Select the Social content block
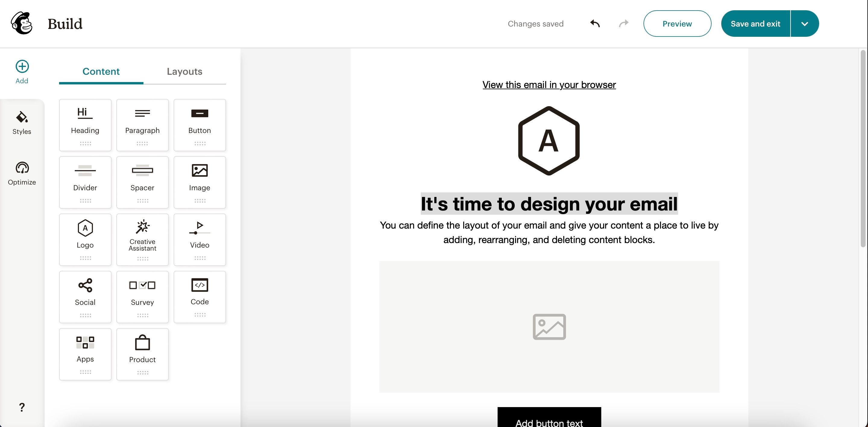868x427 pixels. click(x=85, y=296)
